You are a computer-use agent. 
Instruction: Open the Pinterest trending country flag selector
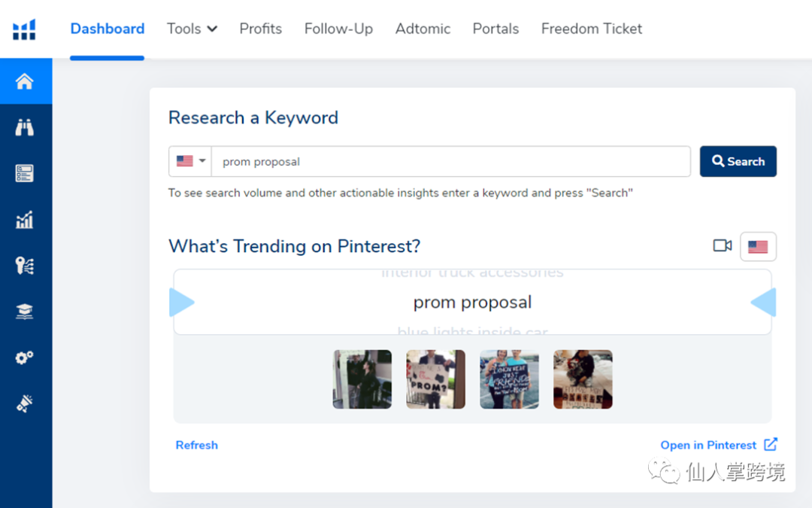[x=758, y=246]
